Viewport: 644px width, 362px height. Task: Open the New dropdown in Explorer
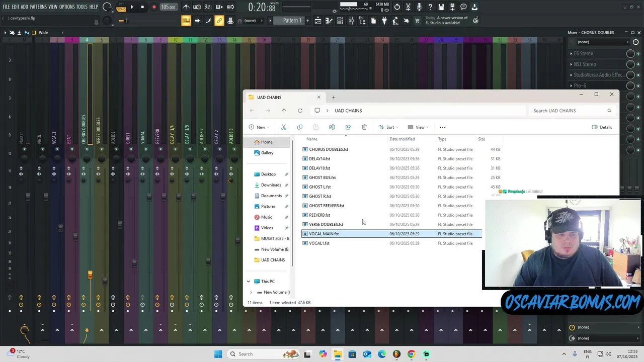259,127
